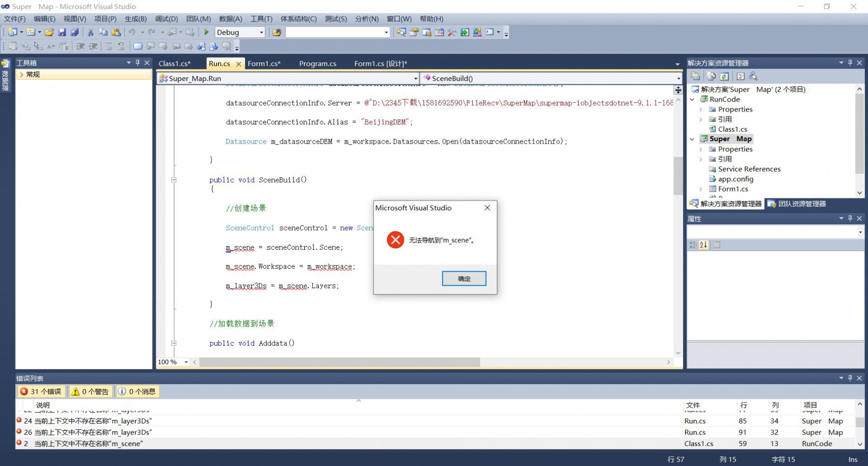Toggle auto-hide pin on the 错误列表 panel
Screen dimensions: 868x466
850,378
